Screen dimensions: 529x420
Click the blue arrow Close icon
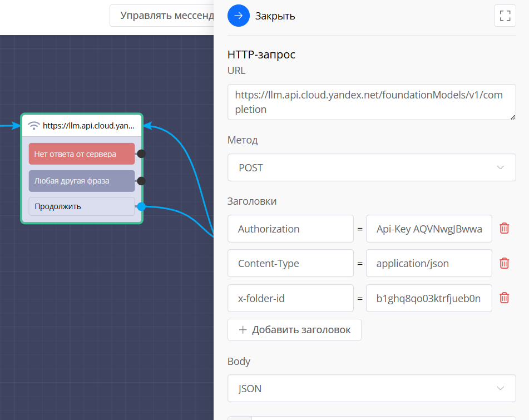(x=239, y=16)
